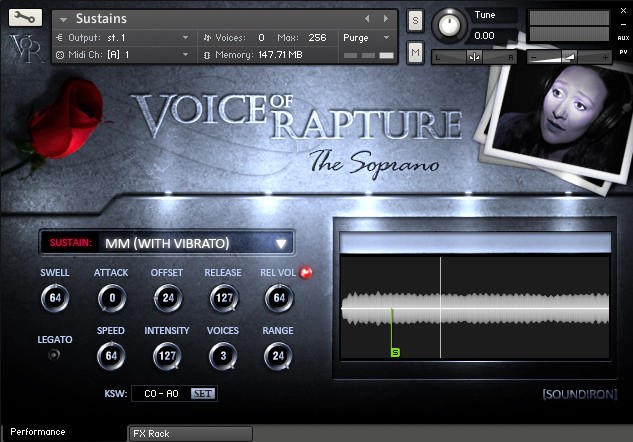
Task: Click the soprano singer photo
Action: [559, 118]
